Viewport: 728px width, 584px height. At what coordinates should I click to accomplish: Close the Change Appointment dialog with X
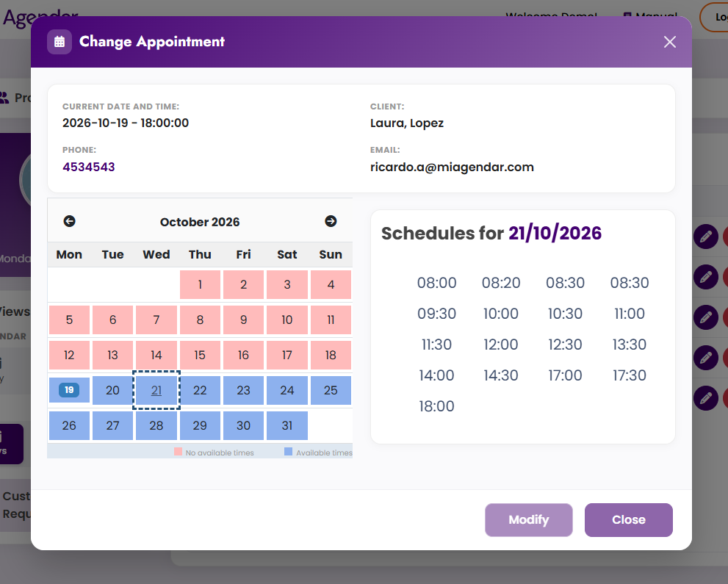pyautogui.click(x=669, y=42)
